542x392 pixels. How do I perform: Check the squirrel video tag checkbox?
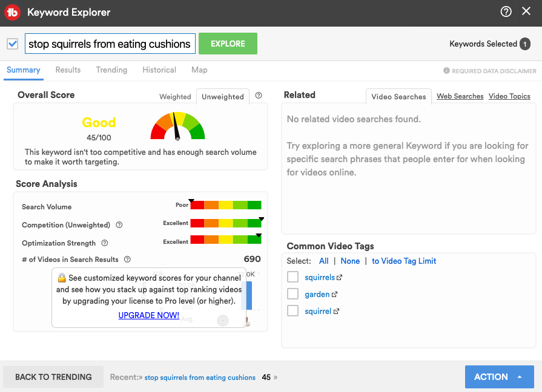tap(293, 311)
